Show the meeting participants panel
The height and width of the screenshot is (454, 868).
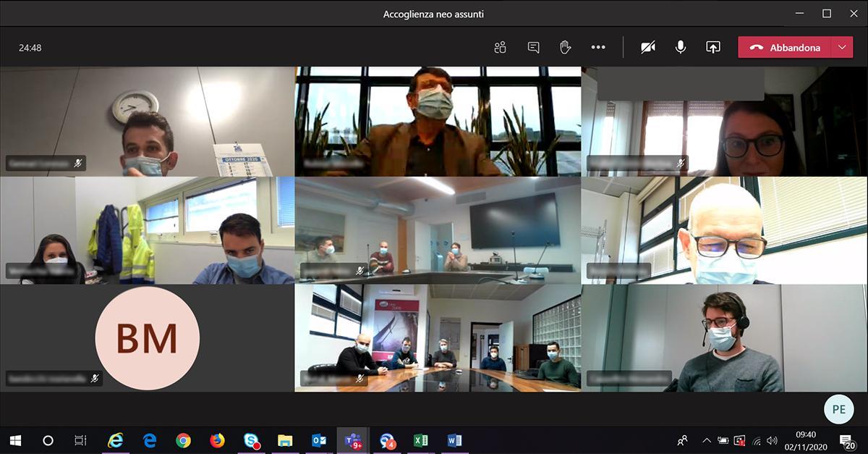[x=500, y=48]
